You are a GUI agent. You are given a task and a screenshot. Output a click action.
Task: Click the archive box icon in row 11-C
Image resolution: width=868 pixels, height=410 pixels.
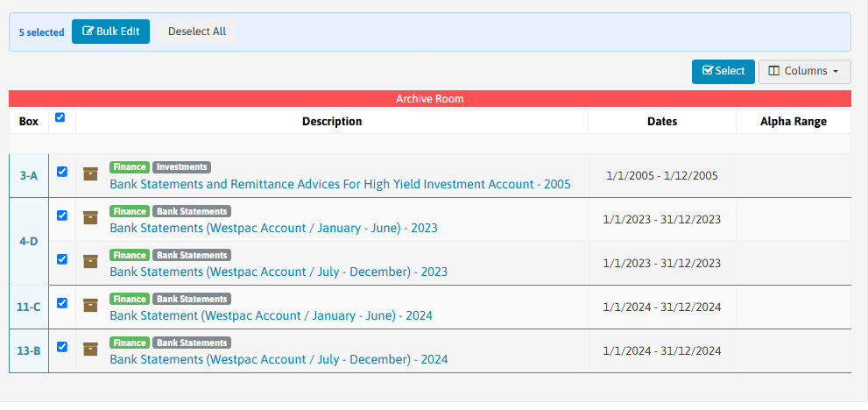coord(90,305)
